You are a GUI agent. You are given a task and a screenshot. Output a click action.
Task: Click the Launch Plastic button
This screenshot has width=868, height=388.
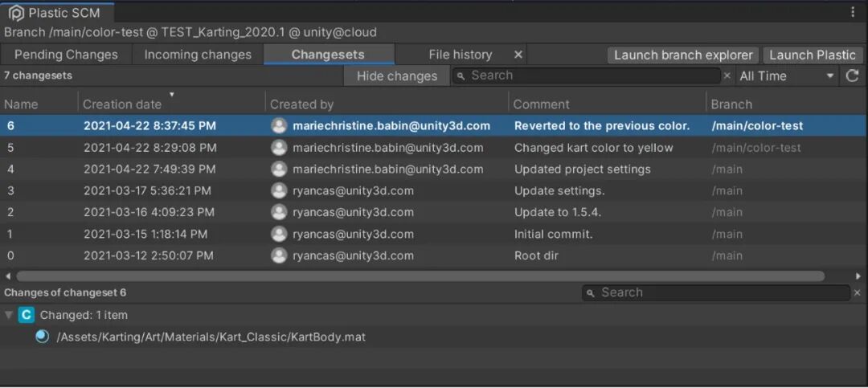[812, 55]
